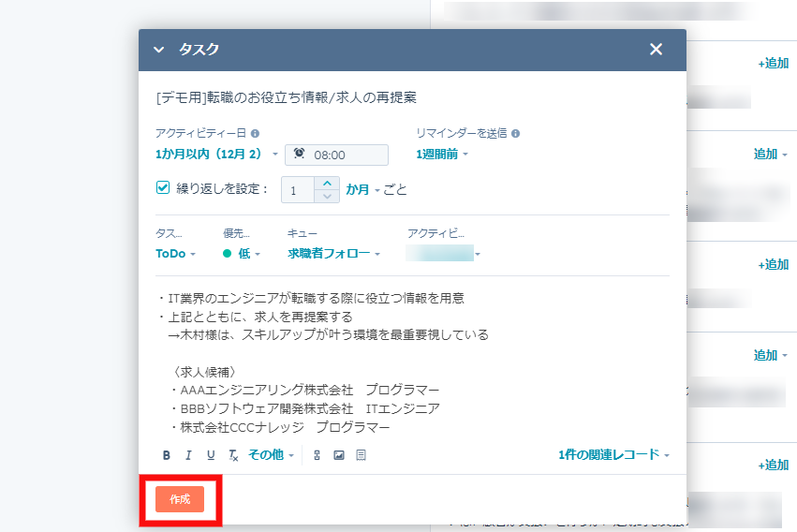Viewport: 797px width, 532px height.
Task: Insert a snippet with the document icon
Action: (x=361, y=455)
